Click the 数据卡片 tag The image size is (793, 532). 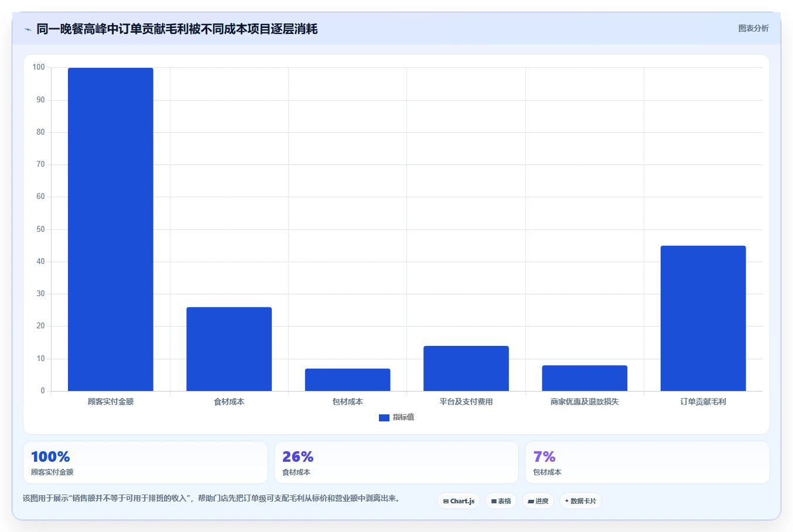(x=580, y=501)
